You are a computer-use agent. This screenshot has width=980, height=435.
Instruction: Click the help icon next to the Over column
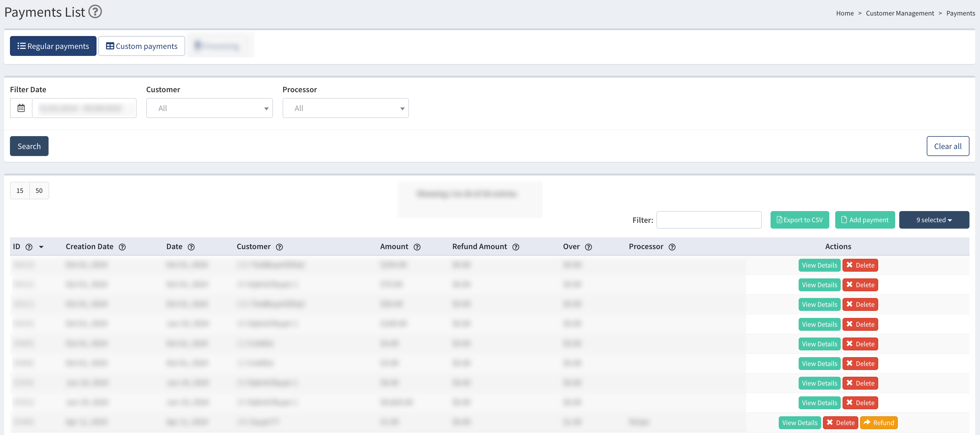pyautogui.click(x=589, y=246)
